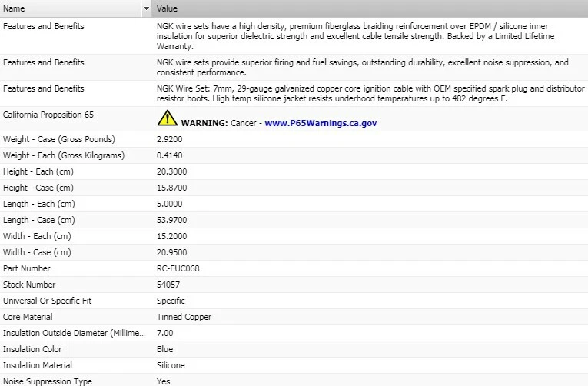
Task: Select the Height - Case (cm) label
Action: coord(38,188)
